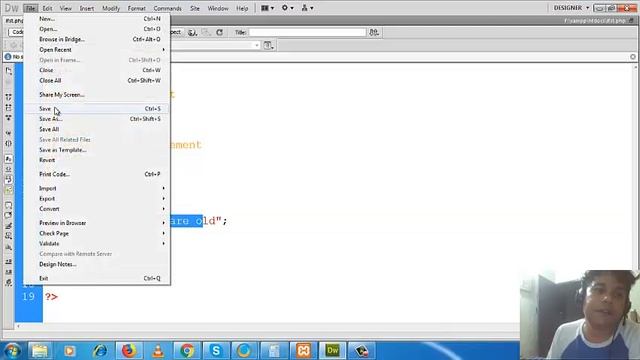
Task: Expand the Preview in Browser submenu
Action: coord(97,223)
